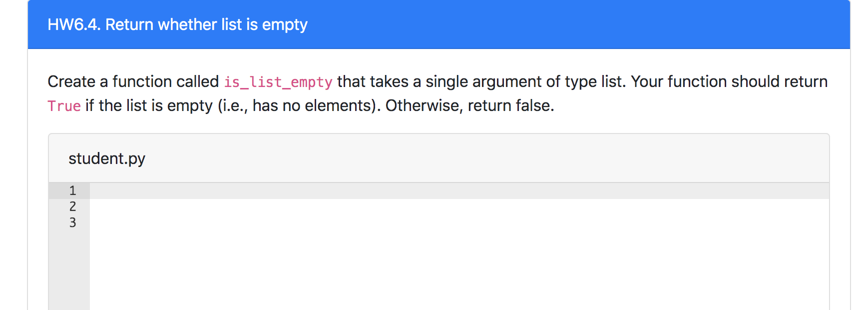
Task: Place cursor on editor line 2
Action: pyautogui.click(x=200, y=206)
